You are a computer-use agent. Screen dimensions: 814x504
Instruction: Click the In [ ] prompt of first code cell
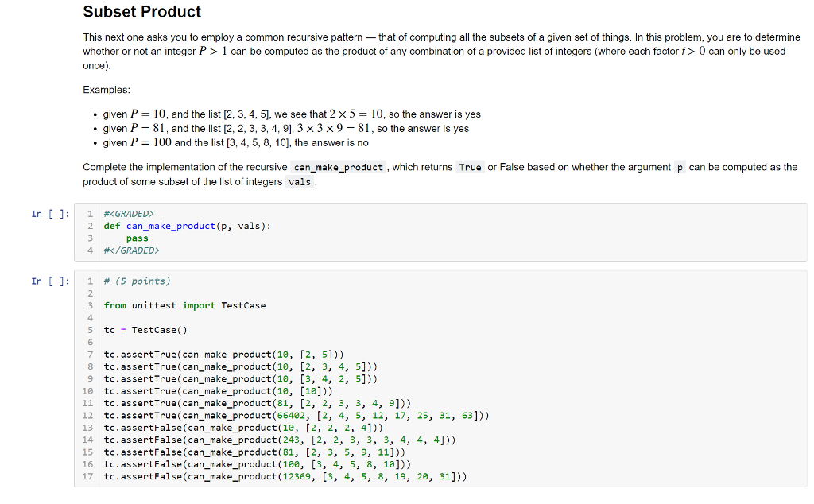pos(50,213)
